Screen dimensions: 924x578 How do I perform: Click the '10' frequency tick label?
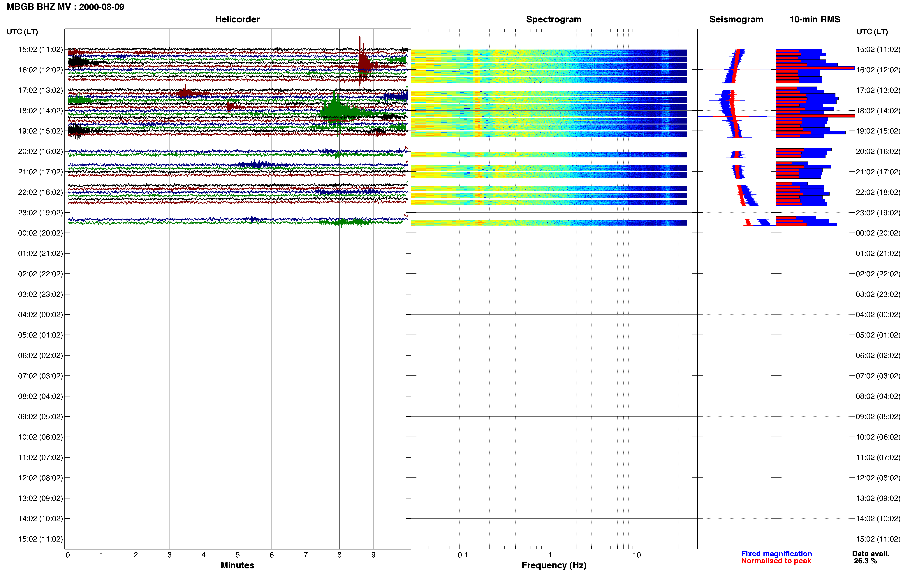637,555
